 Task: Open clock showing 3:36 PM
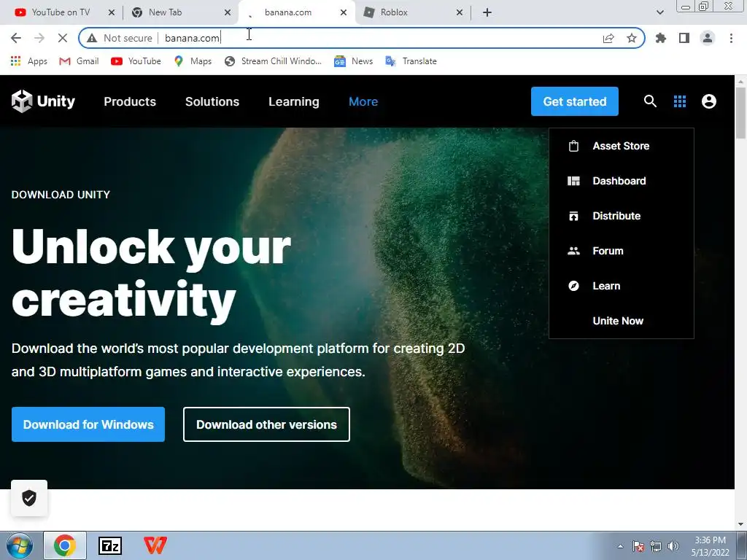[x=710, y=546]
